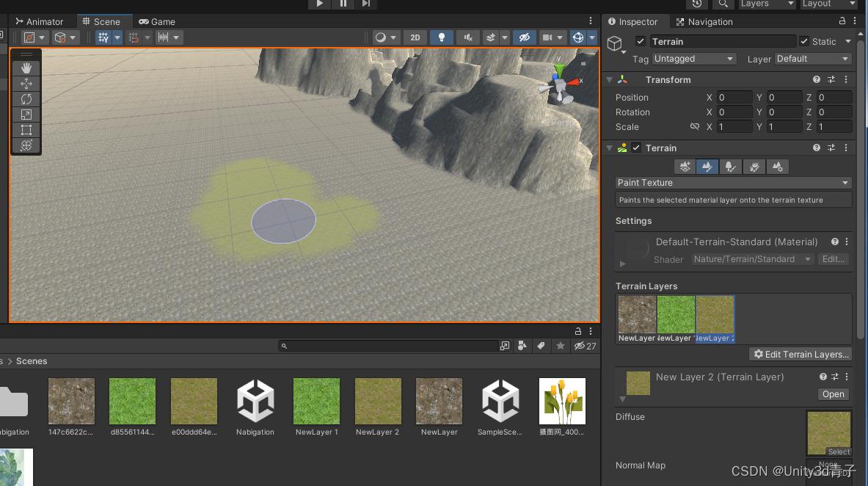Select the Rect Transform tool
The width and height of the screenshot is (868, 486).
coord(26,130)
